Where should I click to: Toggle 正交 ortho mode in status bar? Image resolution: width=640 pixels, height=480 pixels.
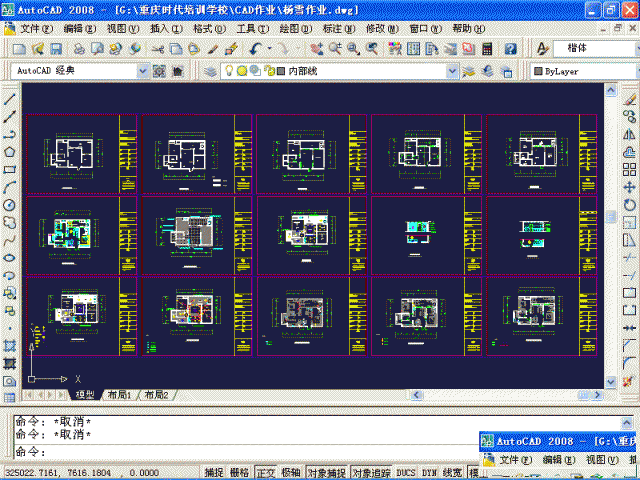pos(265,472)
